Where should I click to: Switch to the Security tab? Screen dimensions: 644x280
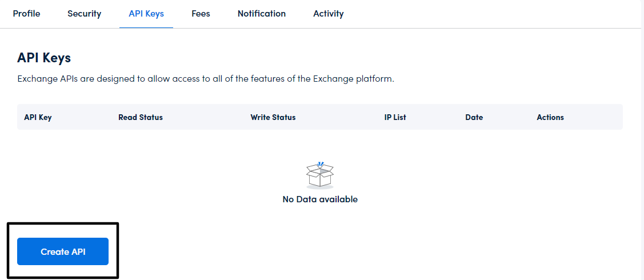tap(84, 13)
